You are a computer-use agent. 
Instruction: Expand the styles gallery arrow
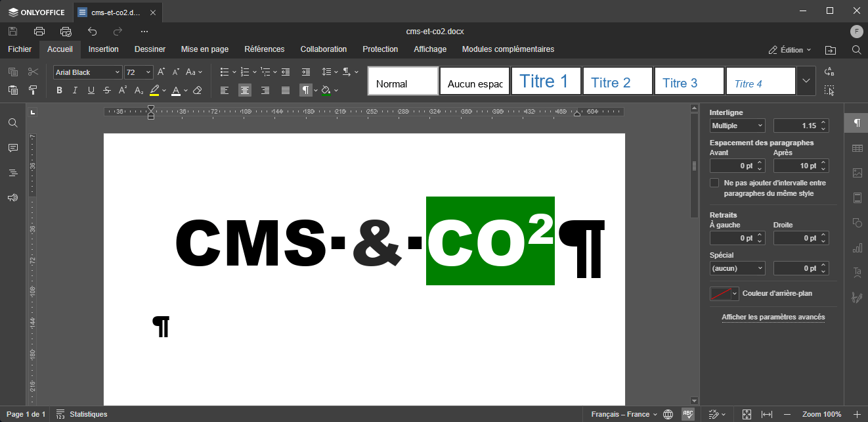[806, 81]
